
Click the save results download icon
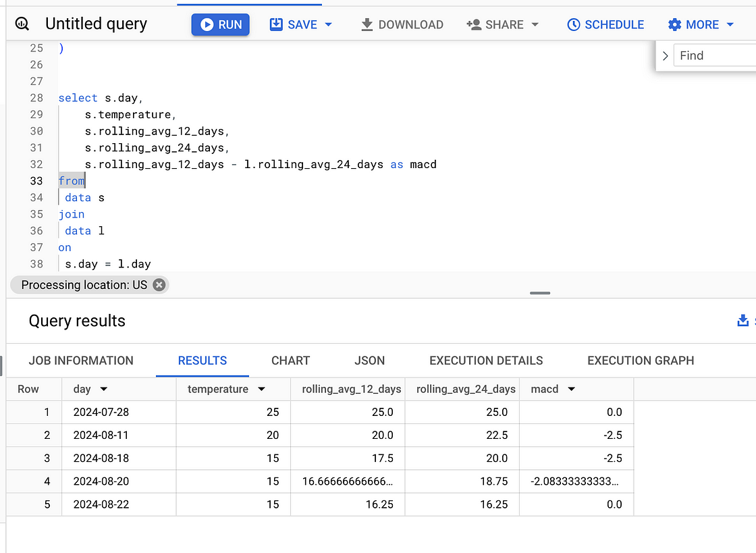pos(743,320)
